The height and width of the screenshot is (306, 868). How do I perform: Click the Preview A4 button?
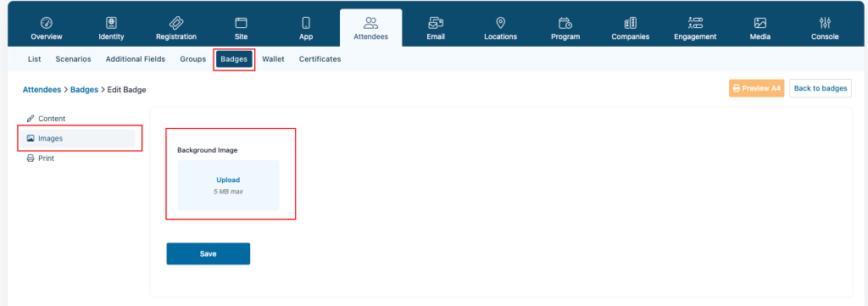(x=756, y=88)
